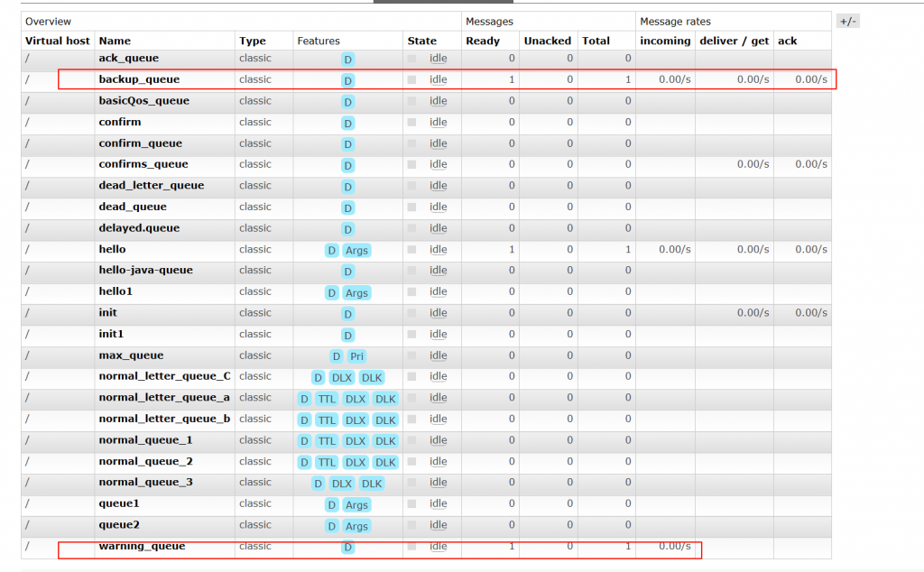Sort by the Total messages column header
The image size is (924, 572).
[596, 41]
